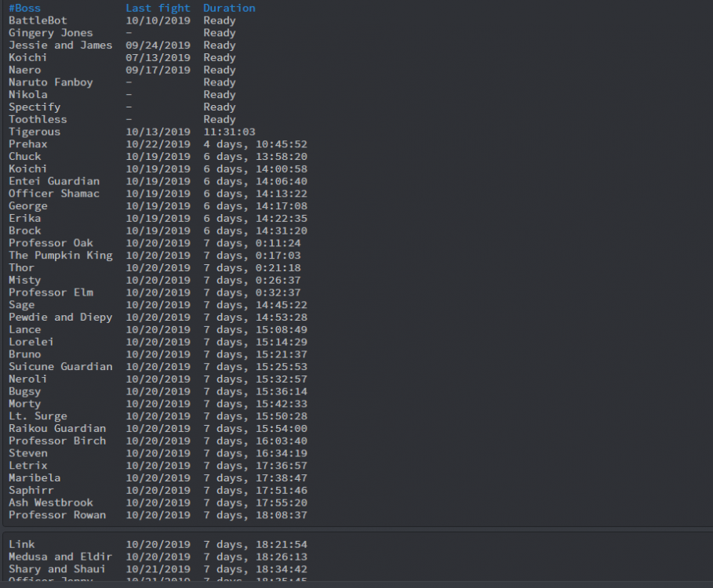713x588 pixels.
Task: Click Shary and Shaui date 10/21/2019
Action: [158, 569]
